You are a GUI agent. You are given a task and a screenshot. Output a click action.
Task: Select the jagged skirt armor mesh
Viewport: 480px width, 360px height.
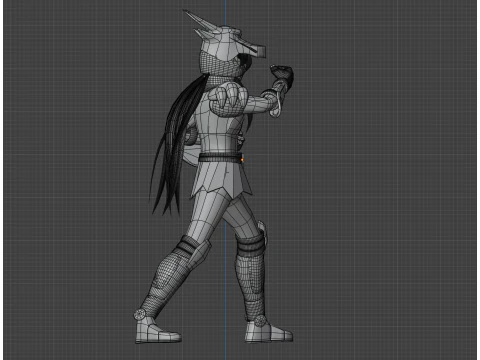pyautogui.click(x=221, y=179)
